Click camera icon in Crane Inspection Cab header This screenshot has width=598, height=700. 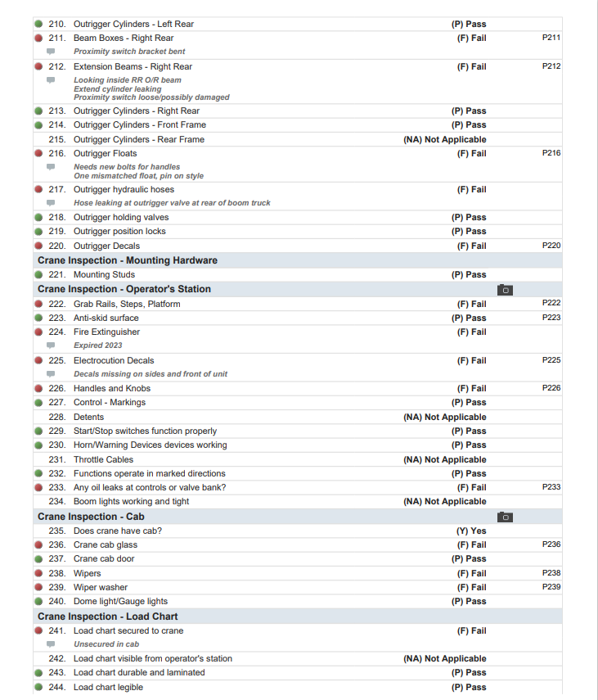pyautogui.click(x=505, y=517)
